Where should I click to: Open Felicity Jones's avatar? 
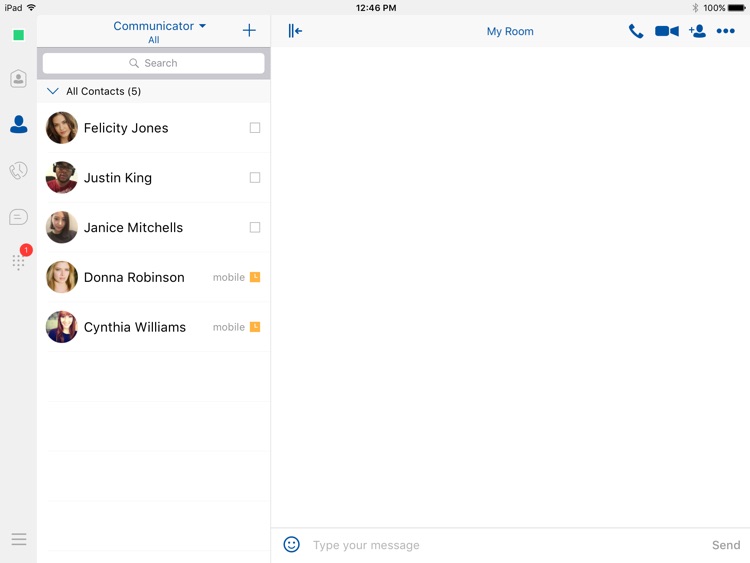[62, 128]
